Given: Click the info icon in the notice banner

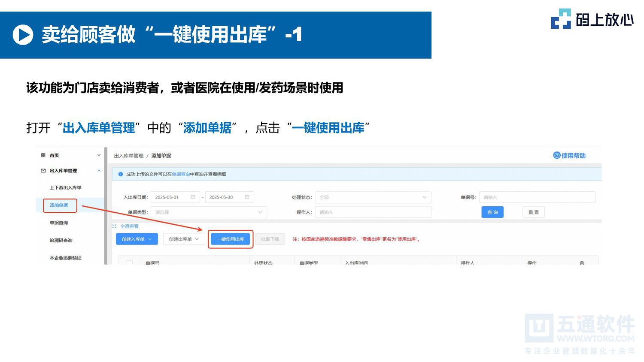Looking at the screenshot, I should (121, 174).
